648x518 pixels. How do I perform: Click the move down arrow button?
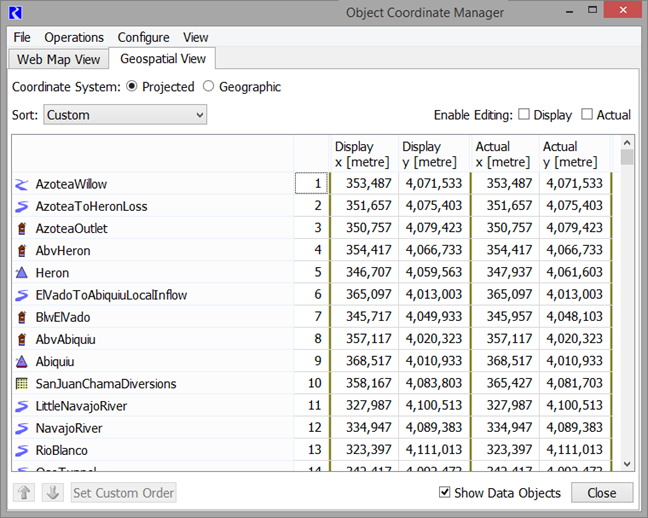point(54,493)
